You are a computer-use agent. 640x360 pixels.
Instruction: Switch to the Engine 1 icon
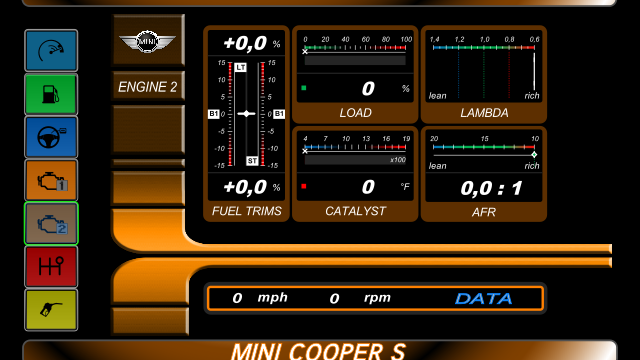pyautogui.click(x=51, y=180)
